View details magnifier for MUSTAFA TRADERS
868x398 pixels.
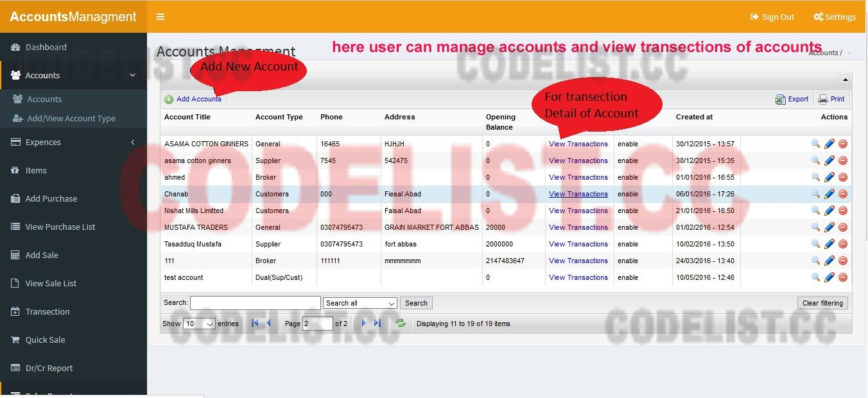(x=815, y=227)
